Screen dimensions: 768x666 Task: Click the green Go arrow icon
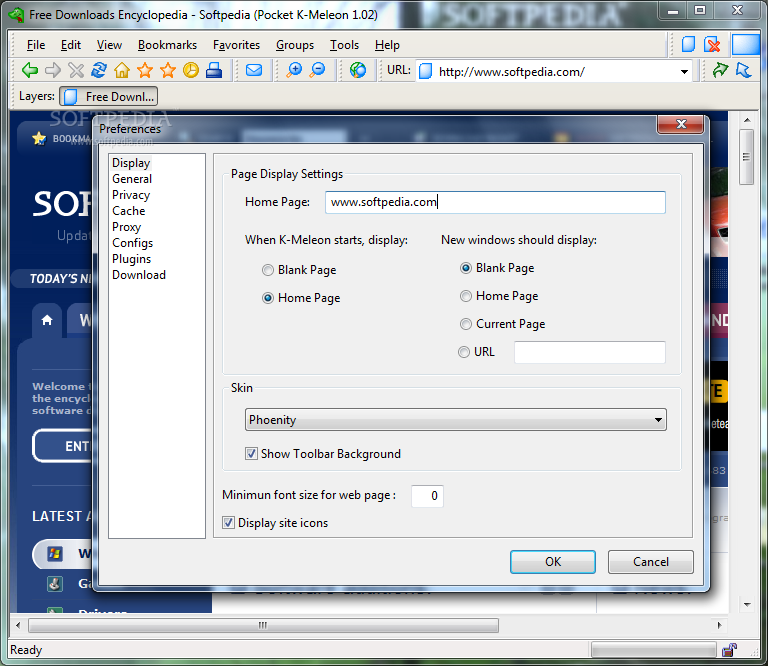point(720,70)
